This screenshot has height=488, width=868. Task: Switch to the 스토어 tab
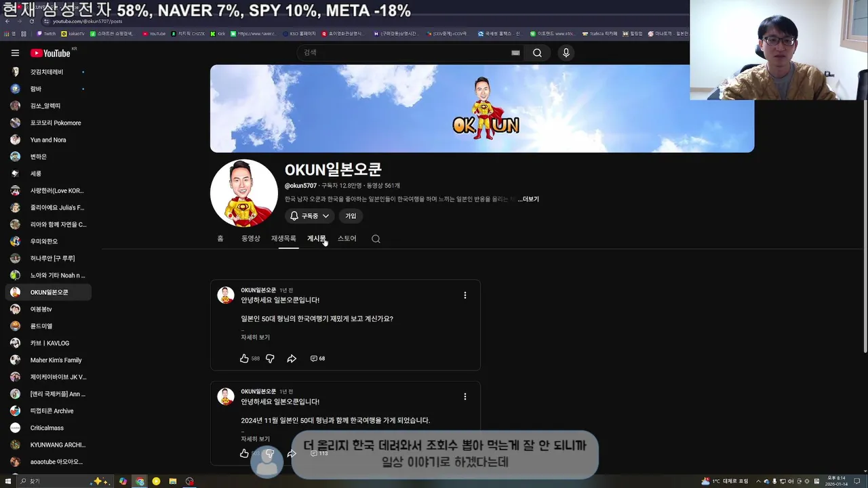347,239
